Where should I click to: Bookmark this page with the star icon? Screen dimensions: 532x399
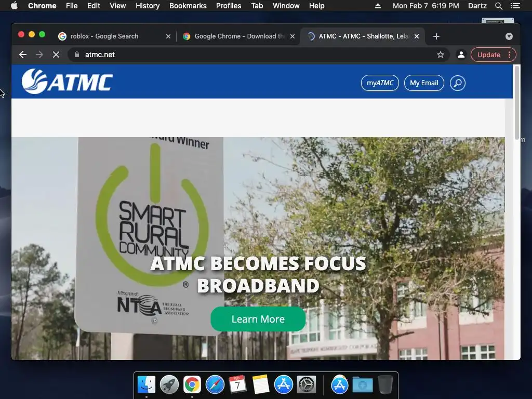441,55
